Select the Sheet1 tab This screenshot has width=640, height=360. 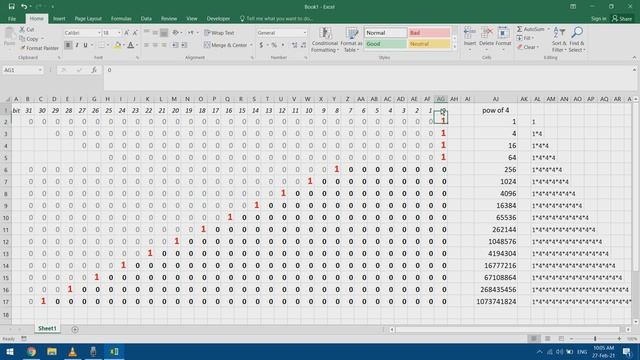[x=47, y=329]
